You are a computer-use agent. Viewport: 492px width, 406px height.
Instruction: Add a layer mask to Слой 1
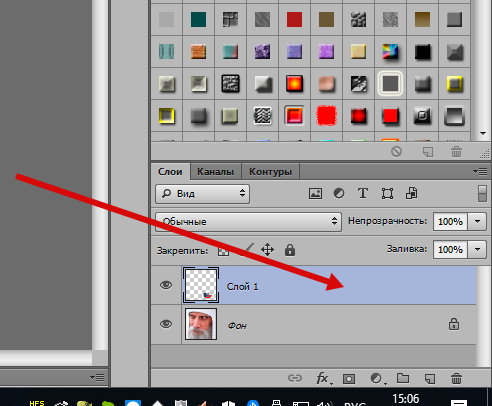click(x=349, y=379)
